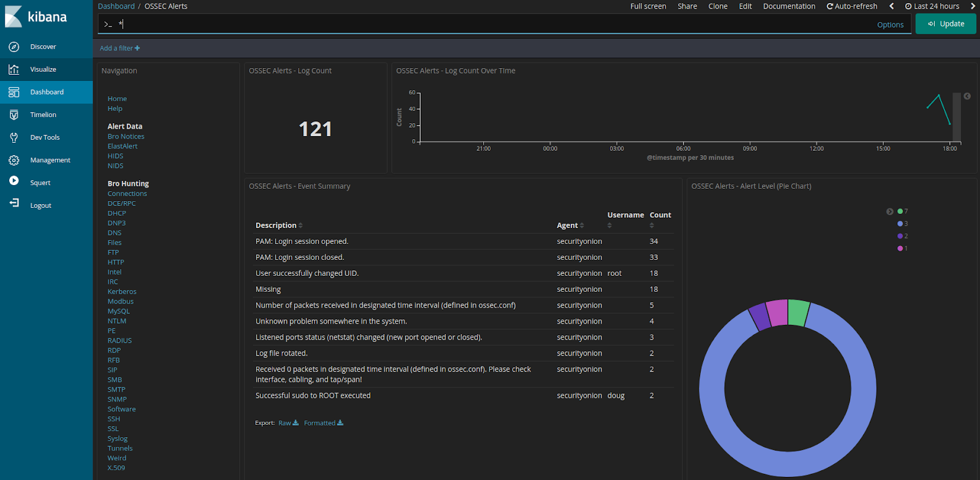
Task: Sort table by Description column
Action: click(301, 226)
